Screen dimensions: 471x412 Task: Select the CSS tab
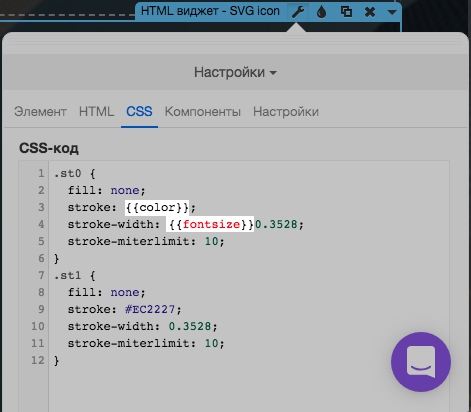click(x=139, y=112)
